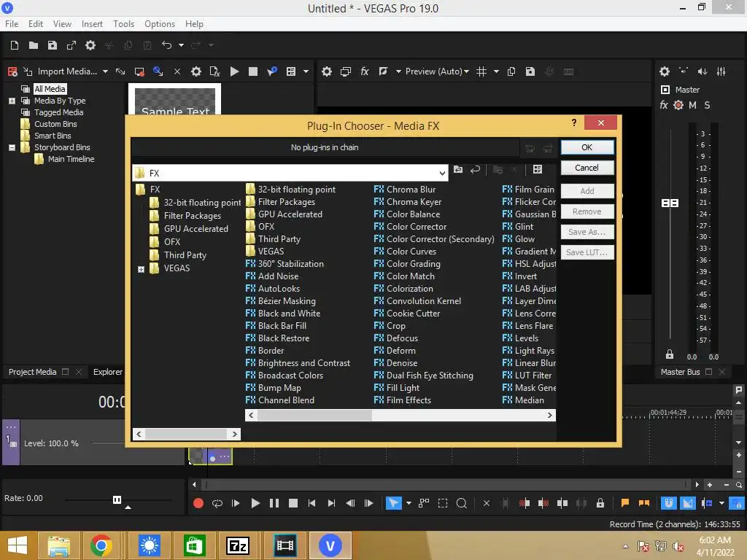The width and height of the screenshot is (747, 560).
Task: Adjust track Level 100.0 % slider
Action: click(108, 443)
